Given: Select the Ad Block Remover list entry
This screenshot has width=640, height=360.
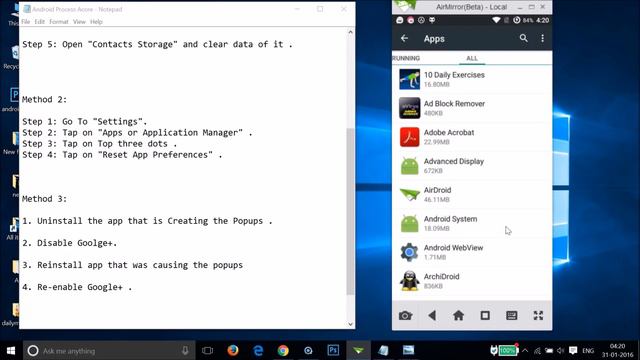Looking at the screenshot, I should tap(472, 108).
